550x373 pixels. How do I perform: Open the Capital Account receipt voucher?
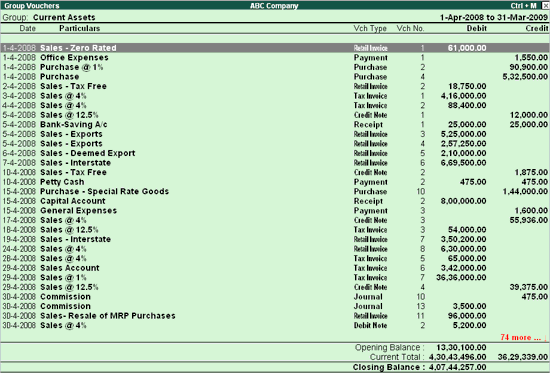coord(275,201)
